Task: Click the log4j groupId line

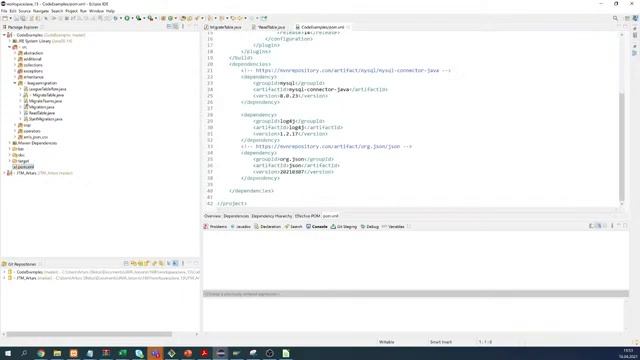Action: pos(289,121)
